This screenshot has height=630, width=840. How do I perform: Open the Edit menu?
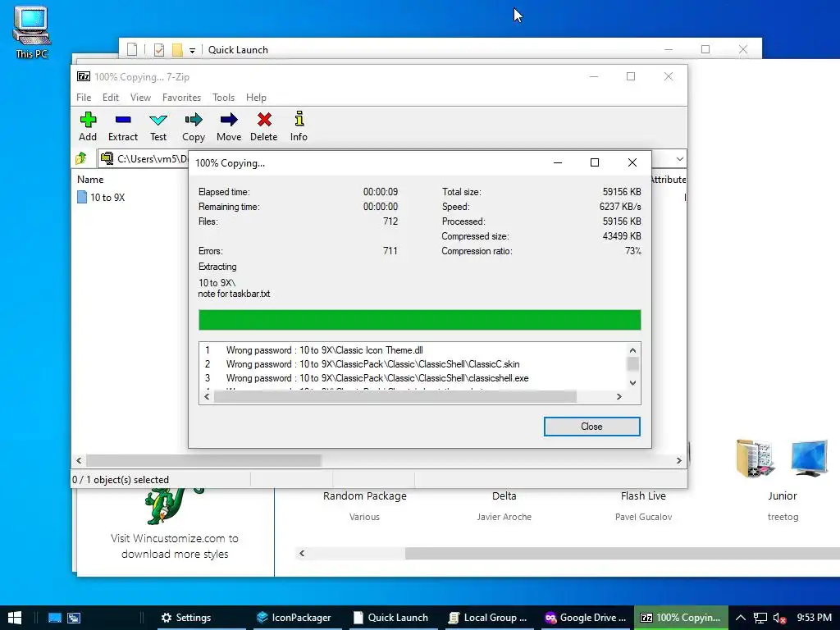(111, 98)
